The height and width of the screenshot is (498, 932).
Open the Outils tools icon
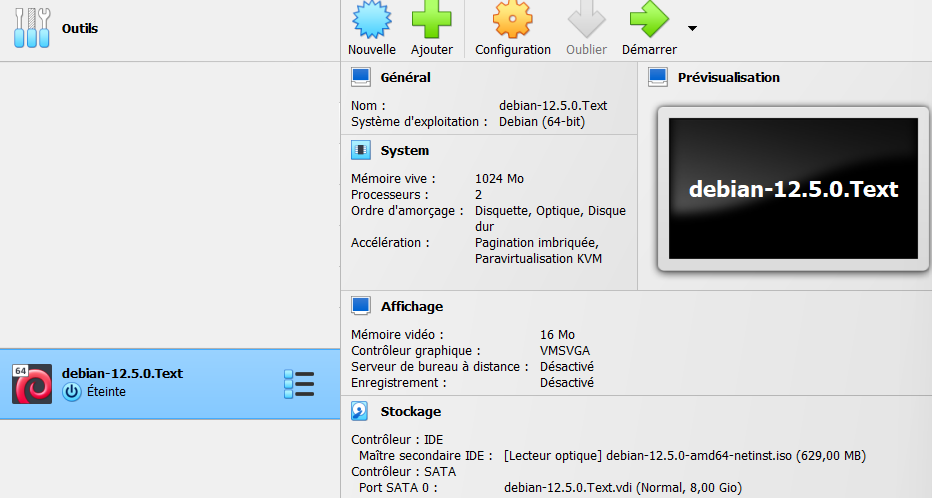click(x=32, y=27)
